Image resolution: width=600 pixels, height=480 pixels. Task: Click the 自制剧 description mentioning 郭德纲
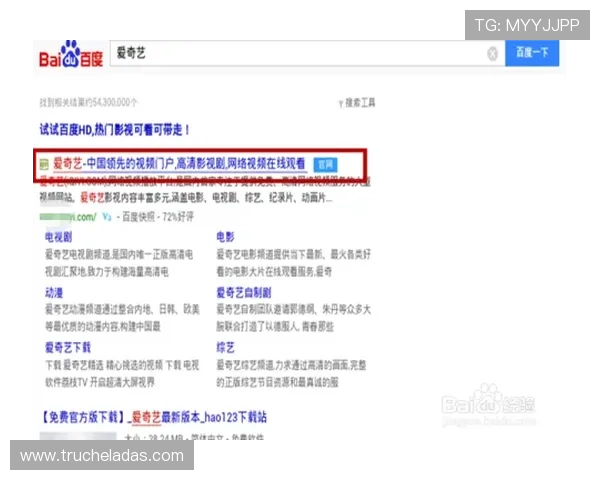click(293, 318)
